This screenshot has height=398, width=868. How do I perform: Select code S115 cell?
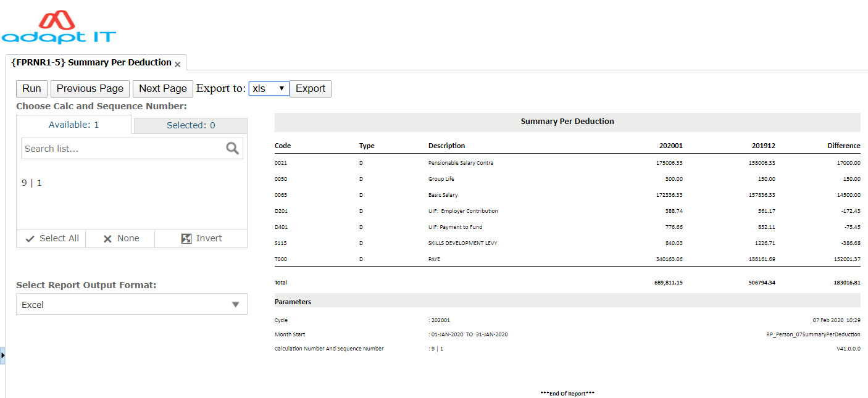(x=281, y=243)
